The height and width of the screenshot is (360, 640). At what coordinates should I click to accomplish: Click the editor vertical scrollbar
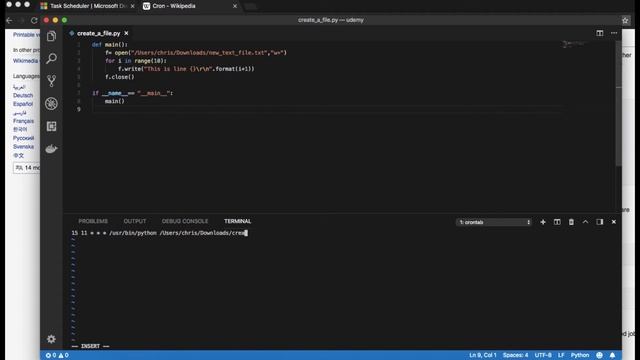pyautogui.click(x=618, y=104)
